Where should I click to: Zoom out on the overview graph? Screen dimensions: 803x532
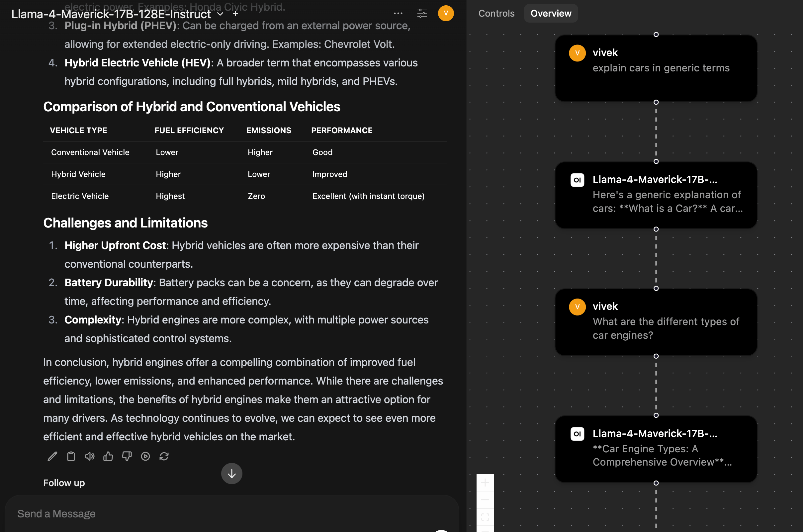pyautogui.click(x=485, y=500)
